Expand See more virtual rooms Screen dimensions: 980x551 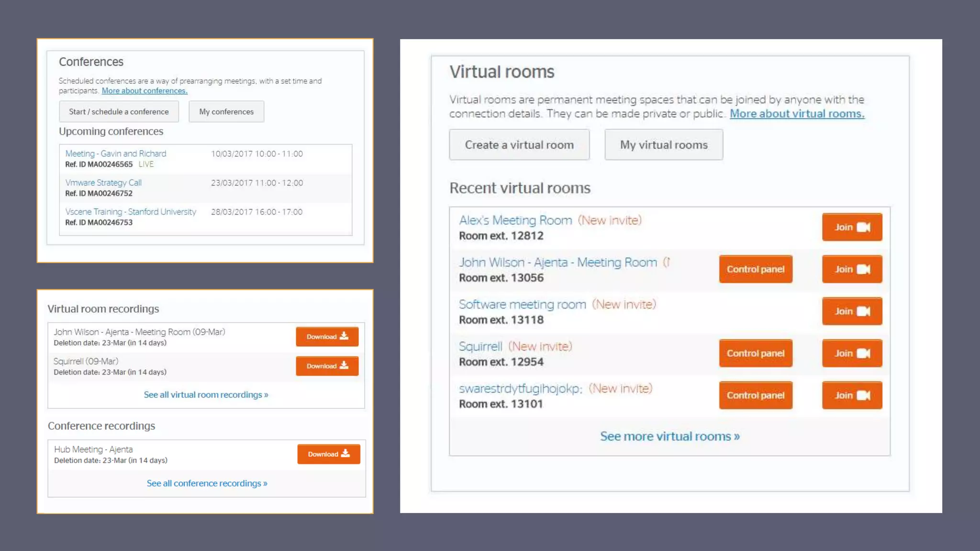coord(669,436)
